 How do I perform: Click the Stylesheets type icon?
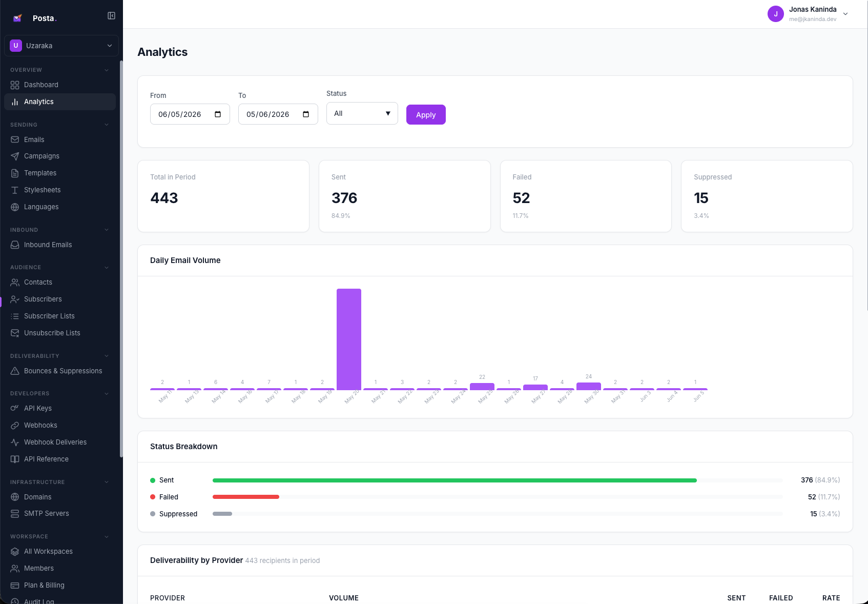pyautogui.click(x=15, y=190)
